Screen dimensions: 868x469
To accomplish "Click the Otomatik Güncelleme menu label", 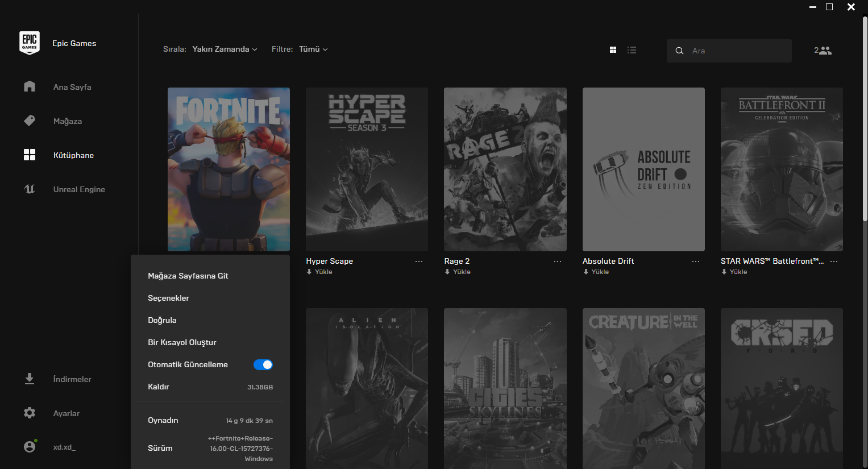I will [188, 364].
